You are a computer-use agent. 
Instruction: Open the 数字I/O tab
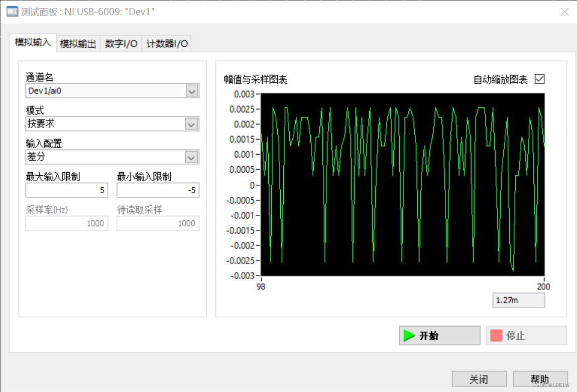pyautogui.click(x=121, y=44)
